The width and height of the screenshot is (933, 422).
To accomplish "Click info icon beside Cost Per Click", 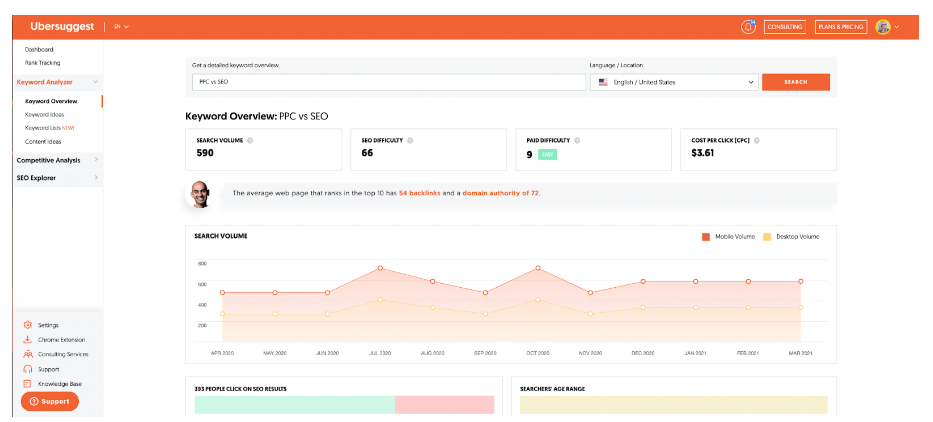I will click(x=755, y=140).
